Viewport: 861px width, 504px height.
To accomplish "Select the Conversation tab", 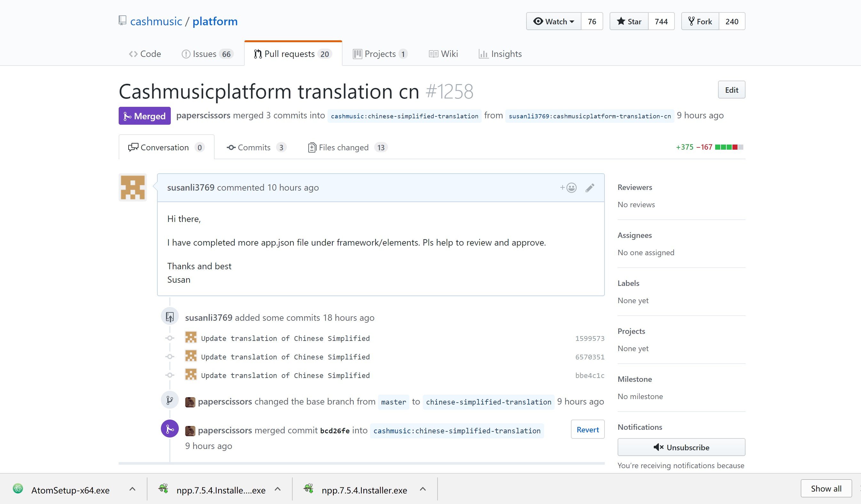I will 166,147.
